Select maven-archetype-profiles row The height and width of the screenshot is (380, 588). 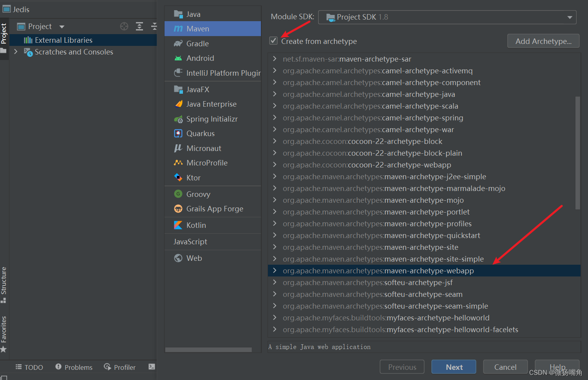click(x=424, y=224)
